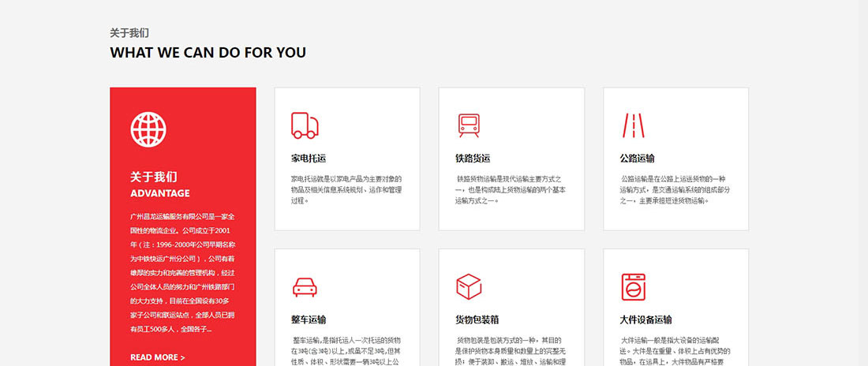Click the red packaging box icon

469,287
